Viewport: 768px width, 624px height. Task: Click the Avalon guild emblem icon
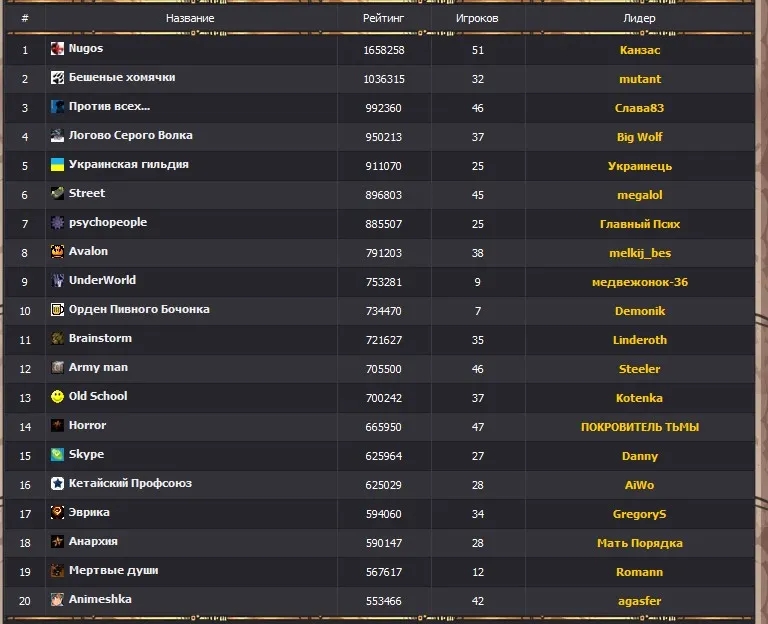57,251
